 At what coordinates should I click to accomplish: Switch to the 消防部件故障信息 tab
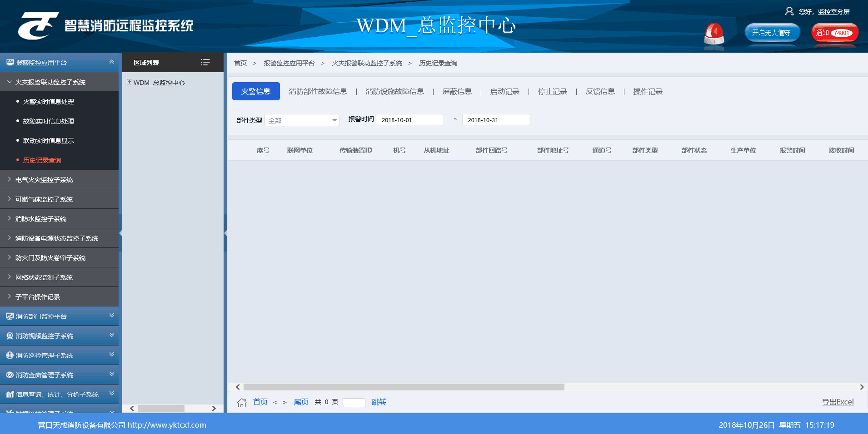point(318,92)
